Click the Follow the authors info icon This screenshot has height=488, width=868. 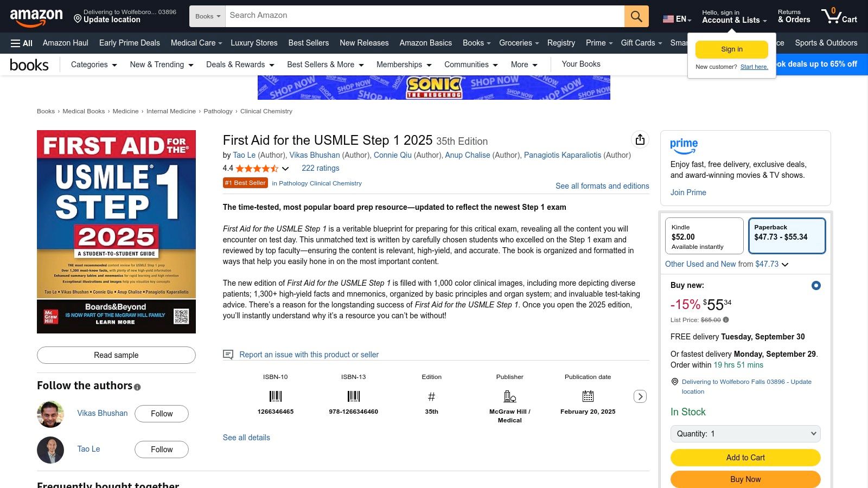point(137,387)
